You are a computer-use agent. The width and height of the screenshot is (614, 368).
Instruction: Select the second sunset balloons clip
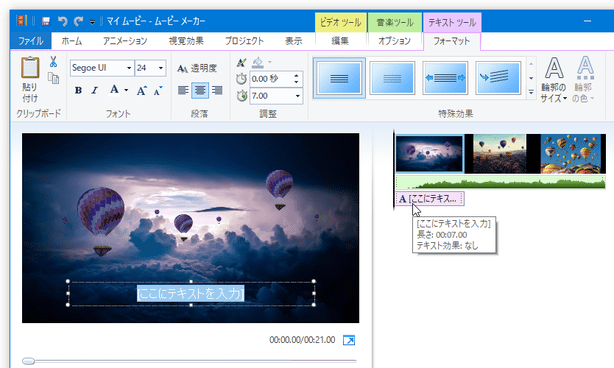pyautogui.click(x=499, y=153)
